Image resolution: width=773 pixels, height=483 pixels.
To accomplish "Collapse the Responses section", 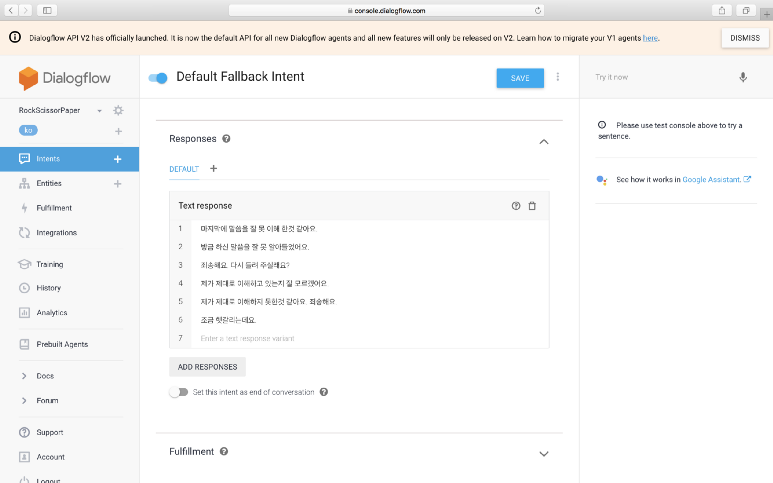I will [x=544, y=141].
